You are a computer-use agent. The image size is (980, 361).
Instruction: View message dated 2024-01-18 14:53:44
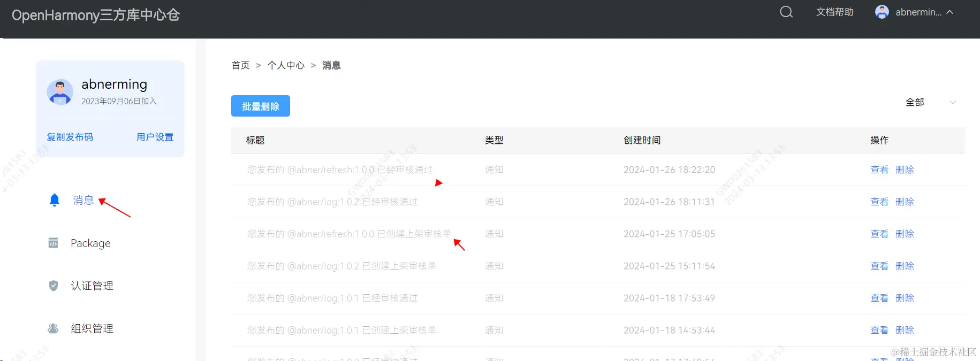(x=879, y=330)
